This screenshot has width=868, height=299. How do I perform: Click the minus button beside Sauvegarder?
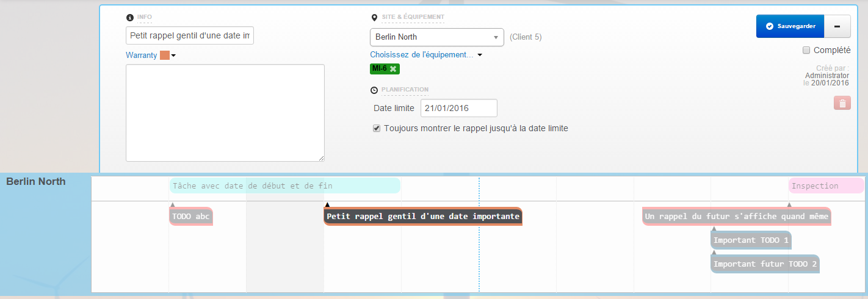coord(837,26)
